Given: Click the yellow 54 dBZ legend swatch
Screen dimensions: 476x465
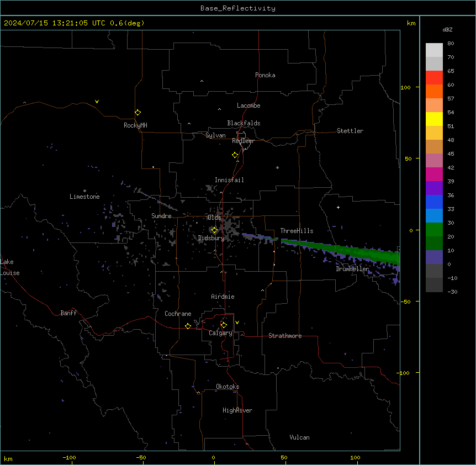Looking at the screenshot, I should click(x=434, y=119).
